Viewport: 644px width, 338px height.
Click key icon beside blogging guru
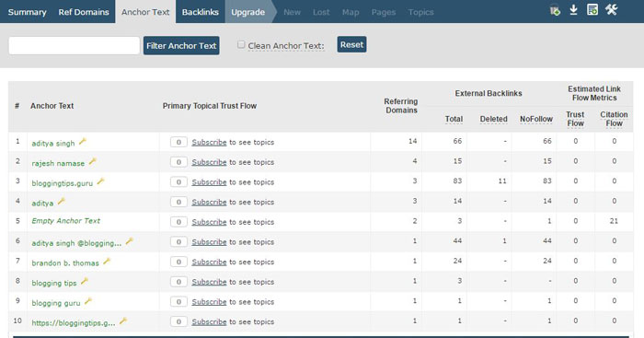coord(88,301)
